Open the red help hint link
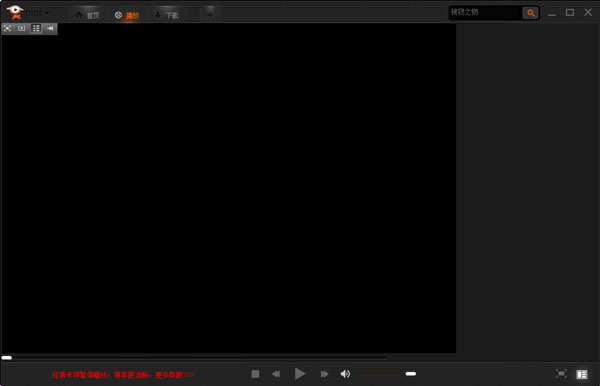600x386 pixels. [x=123, y=375]
